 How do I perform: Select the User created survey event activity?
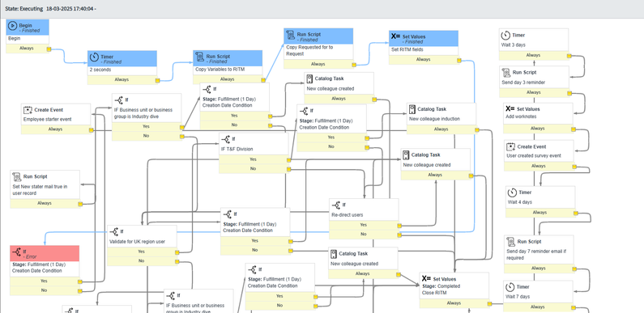[539, 151]
